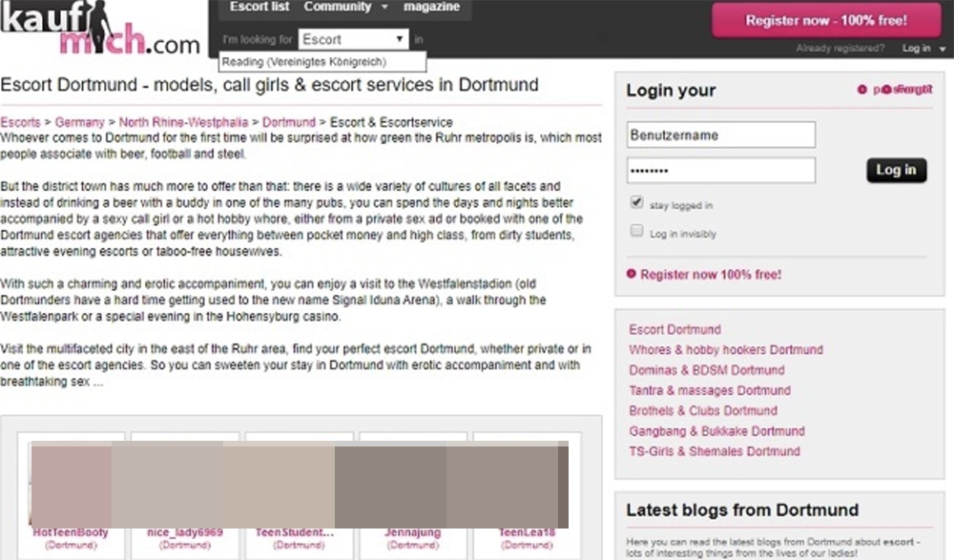Follow the Germany breadcrumb link
Image resolution: width=954 pixels, height=560 pixels.
coord(80,122)
